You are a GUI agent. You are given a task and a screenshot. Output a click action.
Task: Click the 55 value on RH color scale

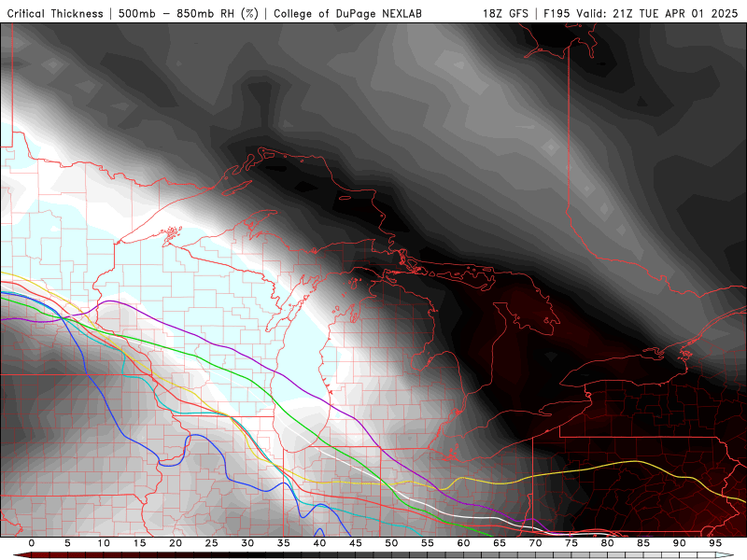coord(428,543)
